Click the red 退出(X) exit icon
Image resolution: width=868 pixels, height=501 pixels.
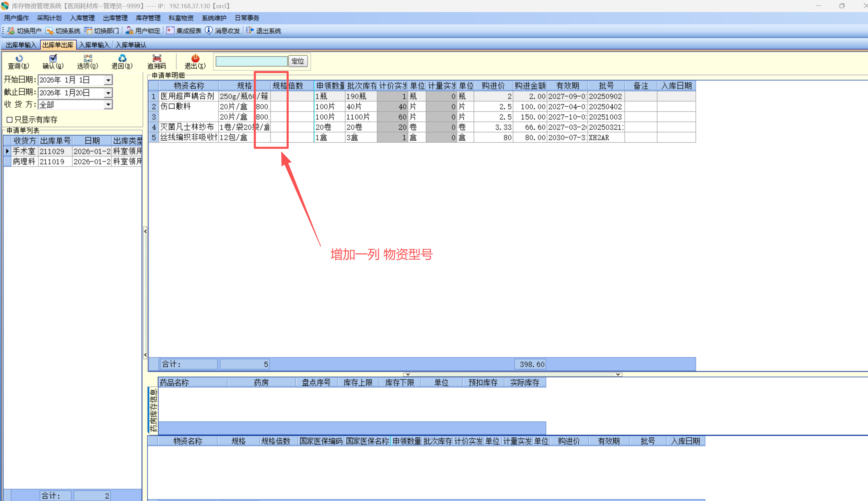[195, 59]
